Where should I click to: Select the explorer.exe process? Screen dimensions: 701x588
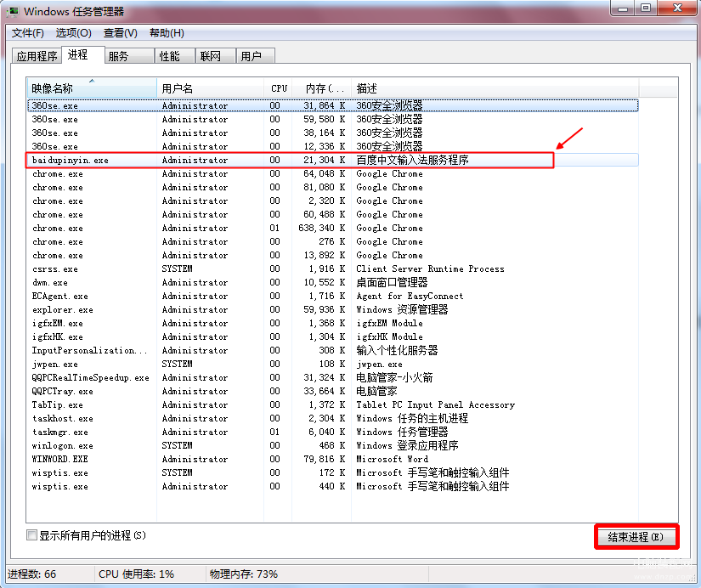[332, 309]
